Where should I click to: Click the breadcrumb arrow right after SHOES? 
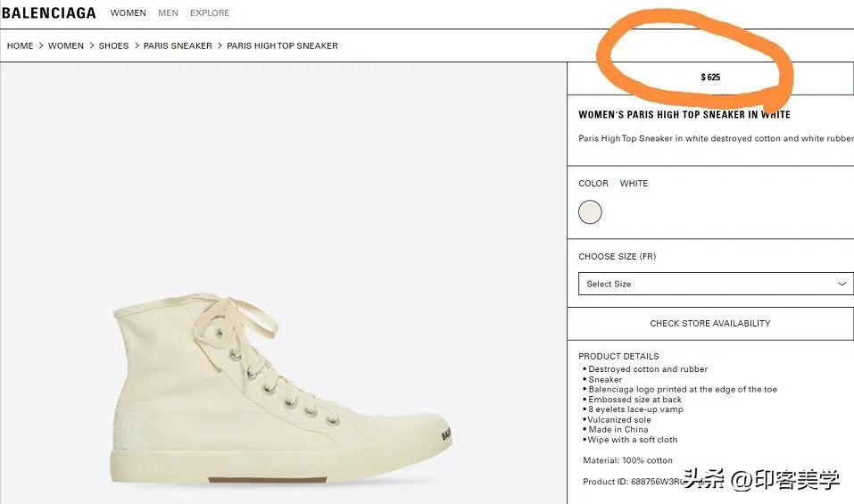(137, 45)
